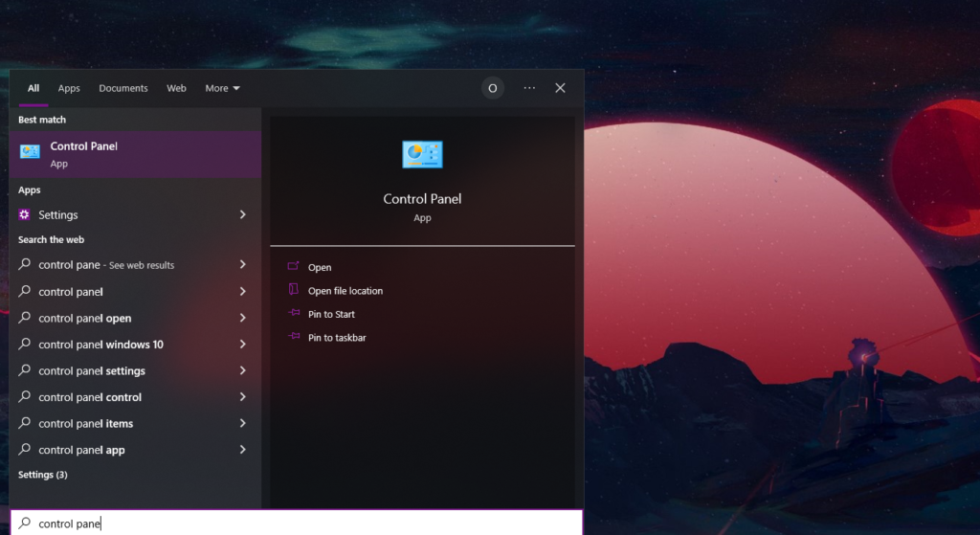The image size is (980, 535).
Task: Click the 'control panel items' suggestion text
Action: [85, 424]
